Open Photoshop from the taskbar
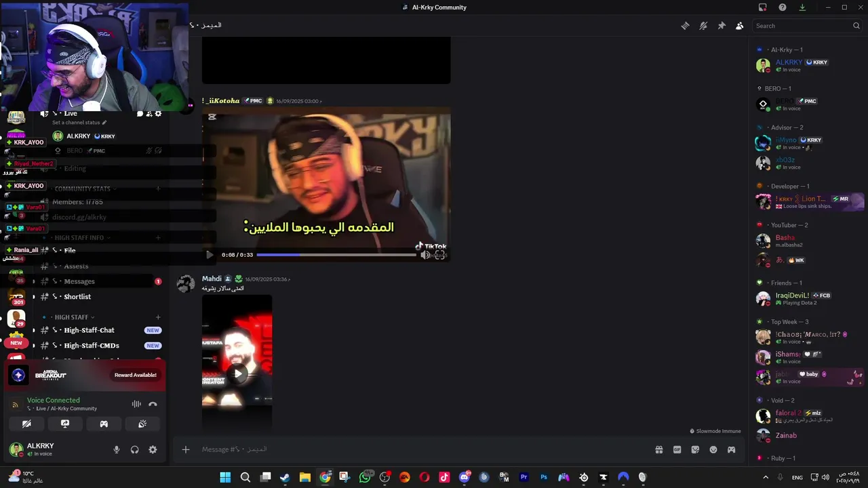The image size is (868, 488). [543, 477]
